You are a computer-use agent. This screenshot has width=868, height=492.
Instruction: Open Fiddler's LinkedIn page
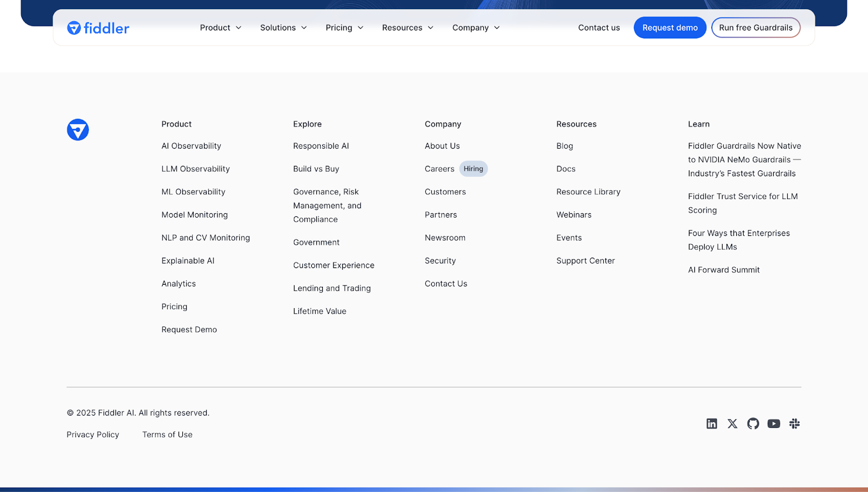[x=711, y=424]
